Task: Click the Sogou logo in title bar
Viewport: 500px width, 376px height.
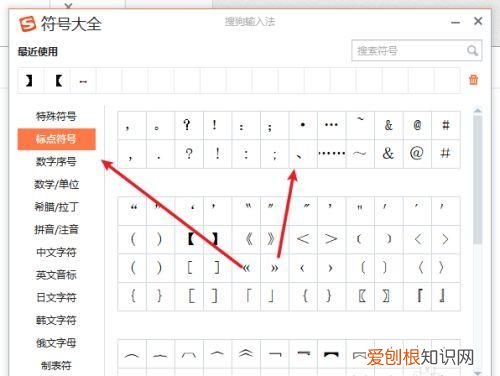Action: (27, 24)
